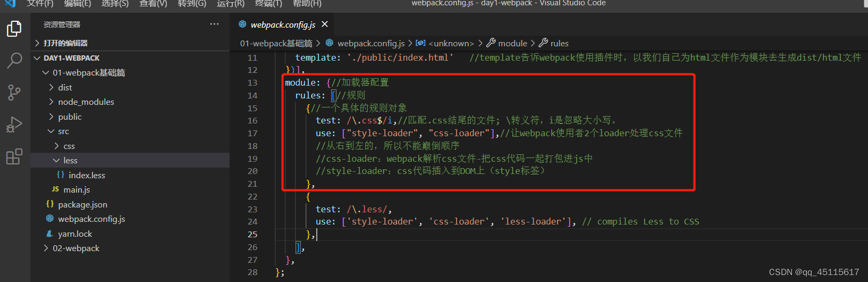The height and width of the screenshot is (282, 868).
Task: Open package.json in the explorer
Action: point(130,204)
